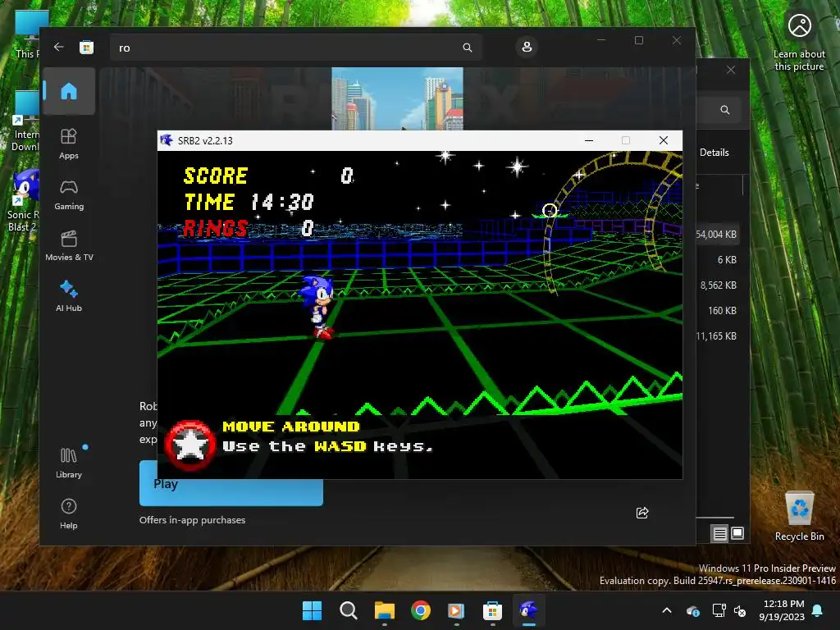Click Details in File Explorer window
Image resolution: width=840 pixels, height=630 pixels.
pyautogui.click(x=714, y=153)
